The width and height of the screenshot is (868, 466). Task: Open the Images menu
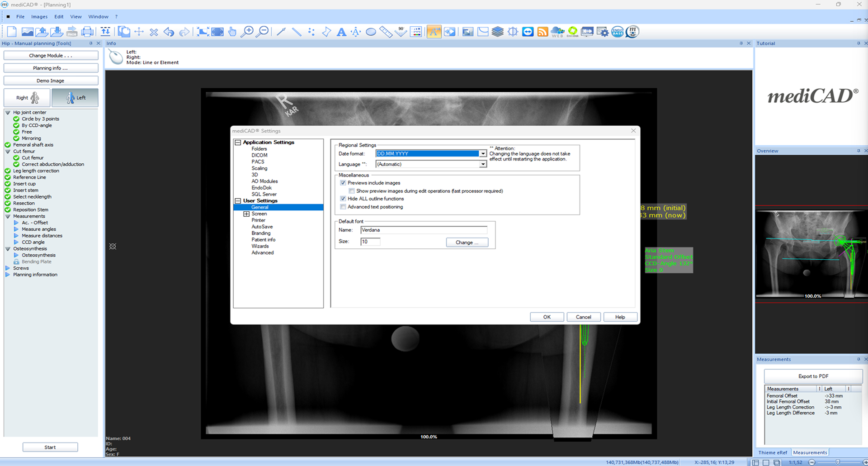pos(39,17)
